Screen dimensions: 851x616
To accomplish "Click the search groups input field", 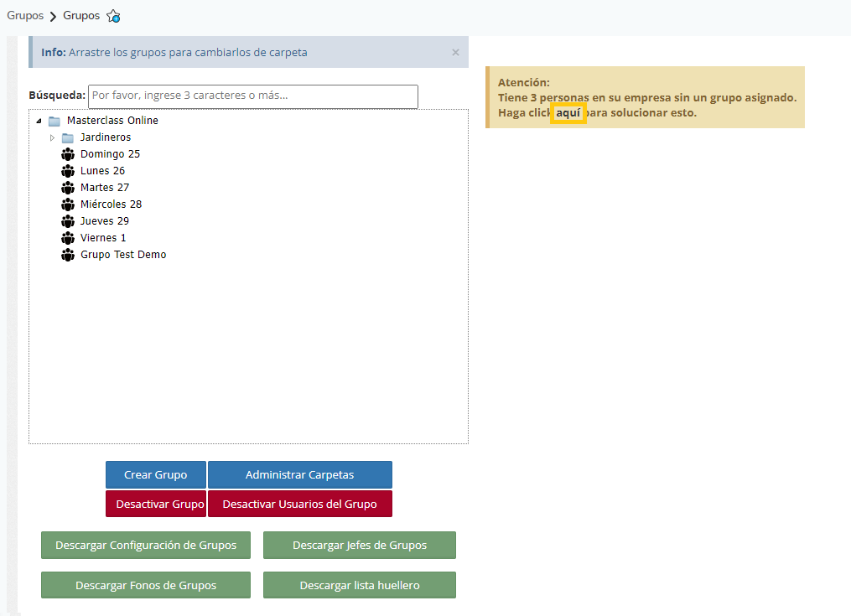I will pyautogui.click(x=252, y=96).
